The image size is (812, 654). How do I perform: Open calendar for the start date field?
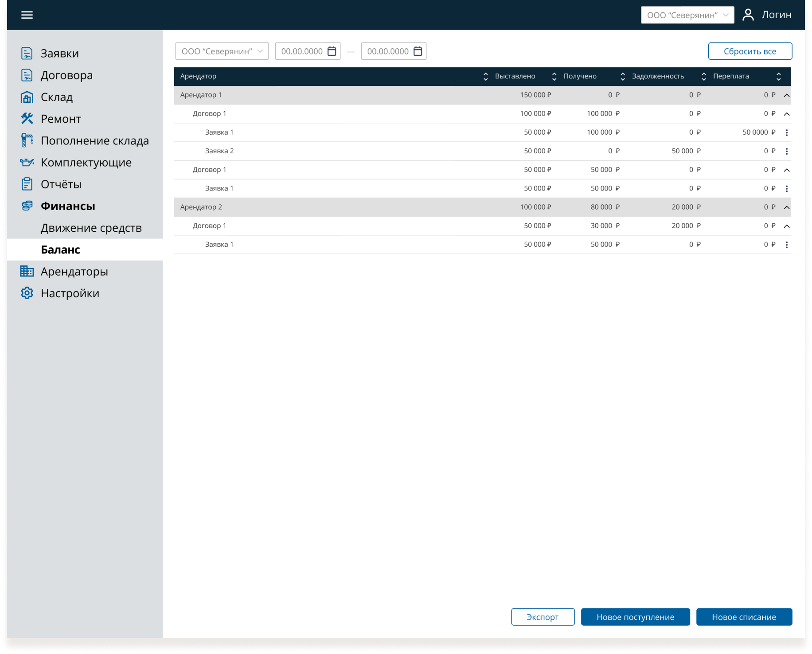332,51
